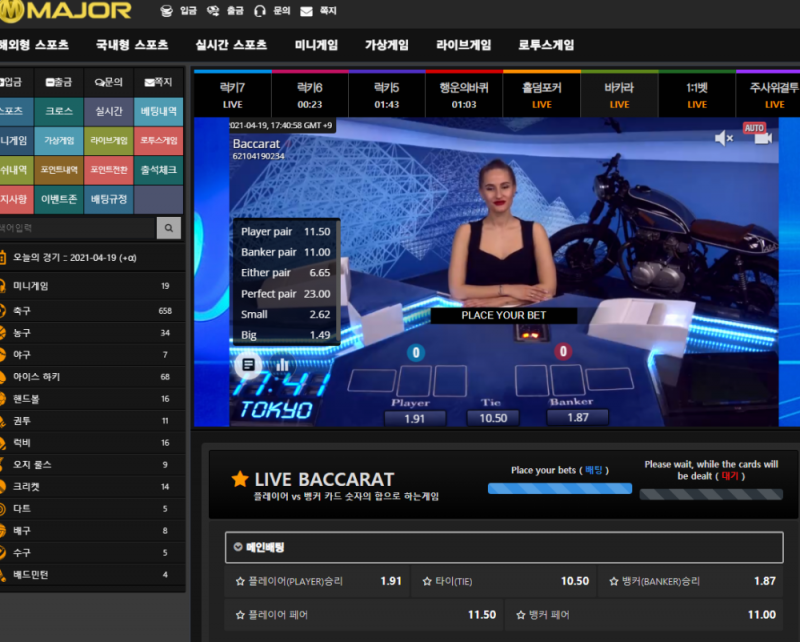Image resolution: width=800 pixels, height=642 pixels.
Task: Open the statistics bar-chart icon on the video
Action: point(283,365)
